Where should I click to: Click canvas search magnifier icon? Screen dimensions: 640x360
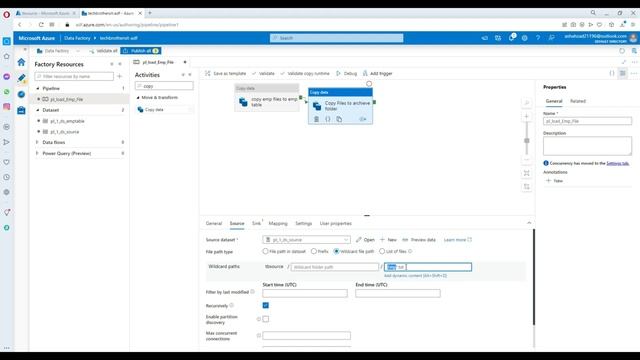tap(527, 103)
